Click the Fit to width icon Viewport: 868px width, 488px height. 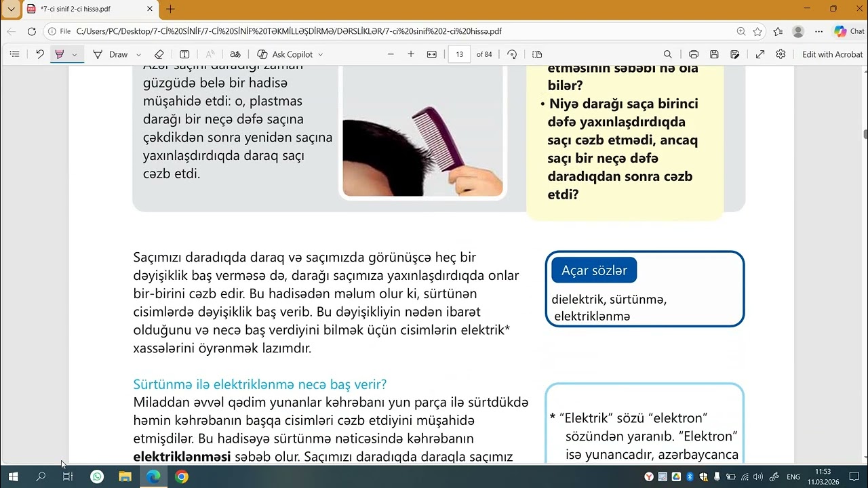pos(432,54)
